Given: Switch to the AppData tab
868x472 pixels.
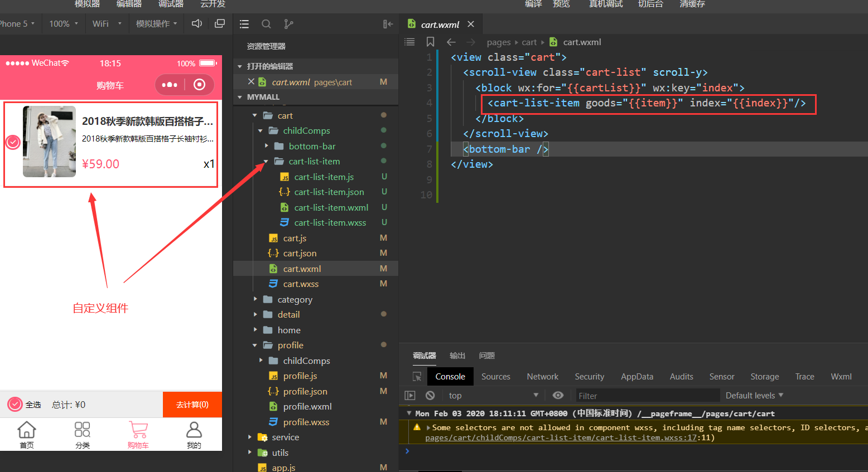Looking at the screenshot, I should pyautogui.click(x=637, y=376).
